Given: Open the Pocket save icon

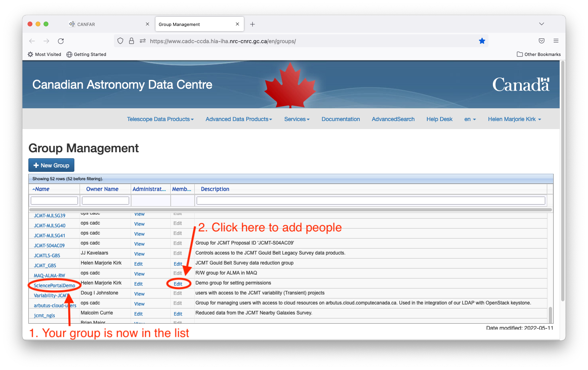Looking at the screenshot, I should (x=542, y=41).
